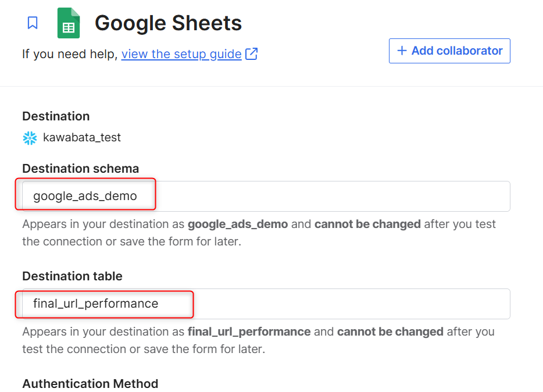Click the bookmark icon beside Google Sheets

[x=33, y=23]
